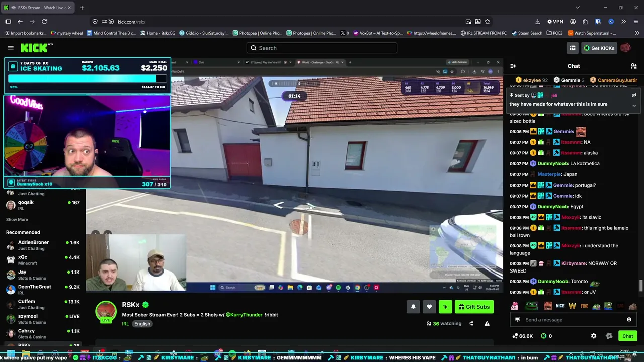Click the Send a message input
The height and width of the screenshot is (362, 644).
click(x=574, y=320)
